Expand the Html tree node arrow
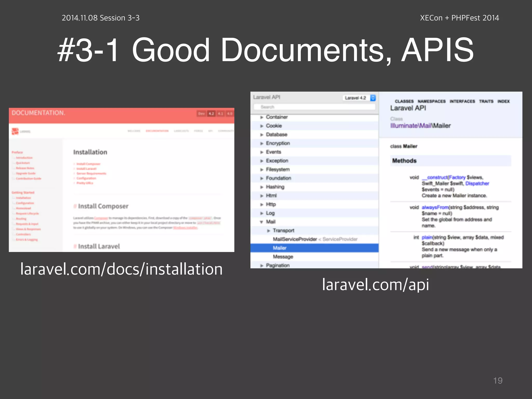 coord(262,196)
